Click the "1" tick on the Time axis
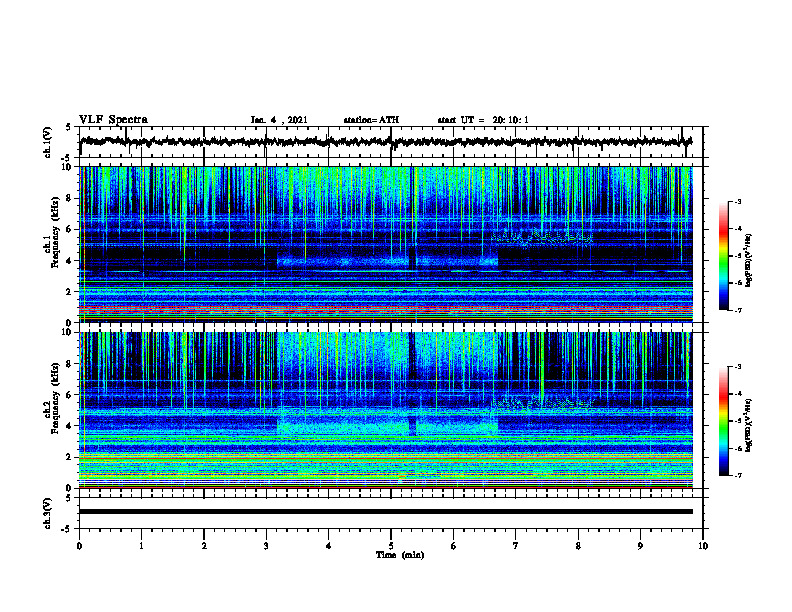The width and height of the screenshot is (792, 612). coord(141,546)
